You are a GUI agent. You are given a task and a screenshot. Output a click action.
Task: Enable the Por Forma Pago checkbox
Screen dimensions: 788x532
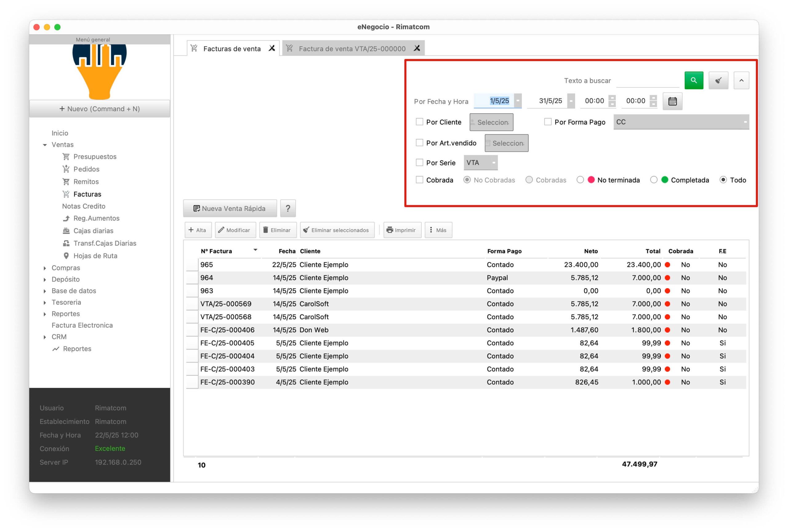548,122
